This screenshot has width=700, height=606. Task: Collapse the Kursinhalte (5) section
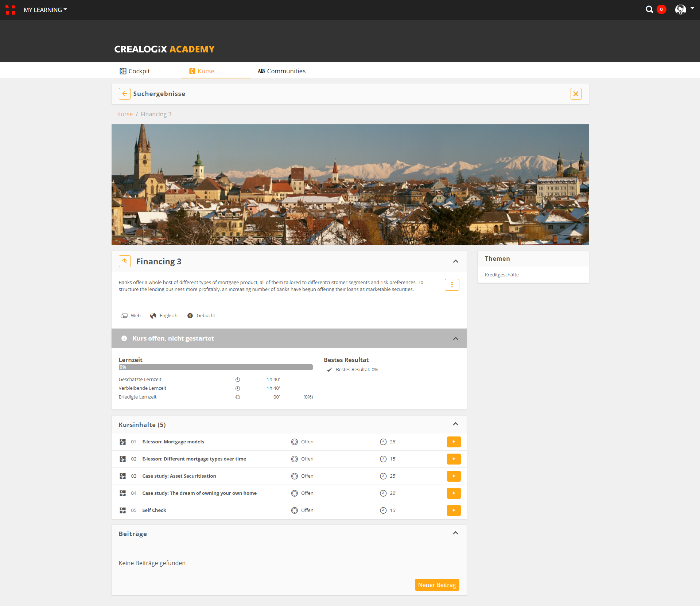pyautogui.click(x=455, y=424)
